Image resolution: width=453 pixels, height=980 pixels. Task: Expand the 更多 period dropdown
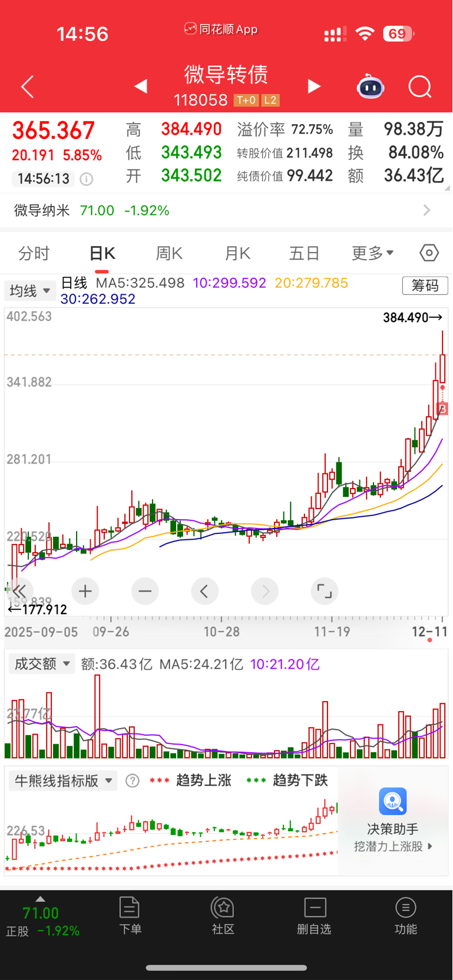372,254
